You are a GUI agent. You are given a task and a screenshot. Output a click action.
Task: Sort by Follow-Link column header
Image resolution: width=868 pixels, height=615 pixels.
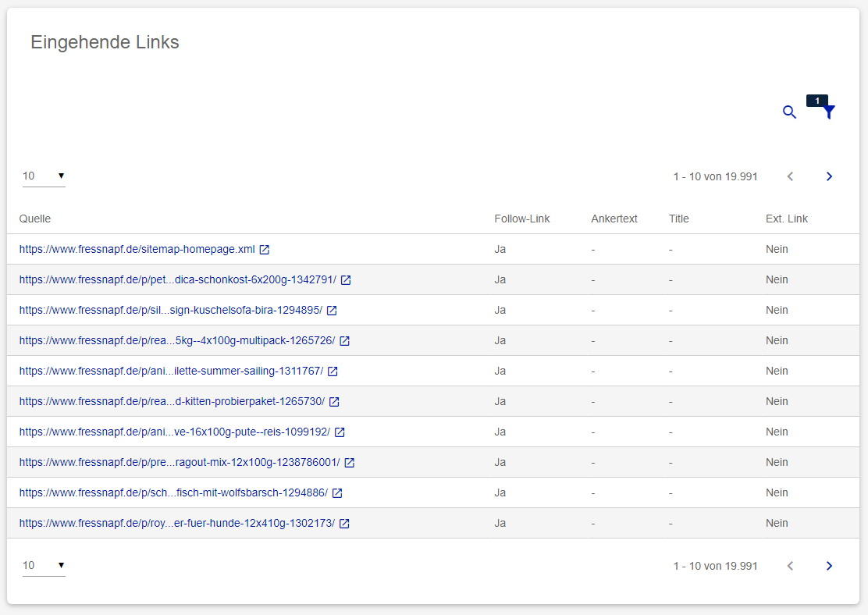(x=522, y=219)
